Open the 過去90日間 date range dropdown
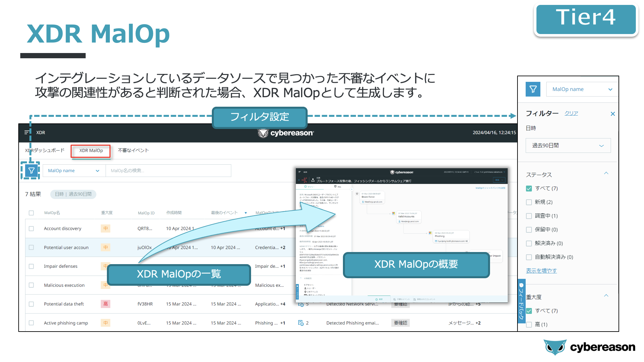Viewport: 644px width, 362px height. click(568, 146)
